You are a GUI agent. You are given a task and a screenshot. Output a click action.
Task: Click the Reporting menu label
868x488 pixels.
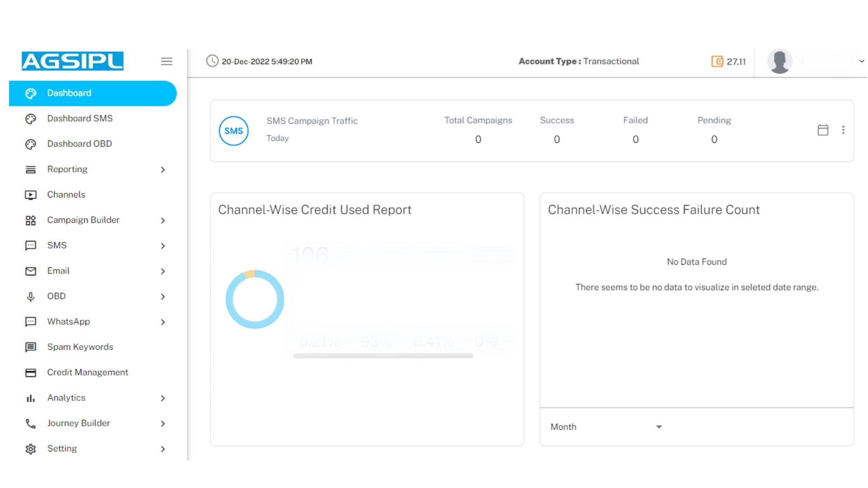tap(67, 169)
